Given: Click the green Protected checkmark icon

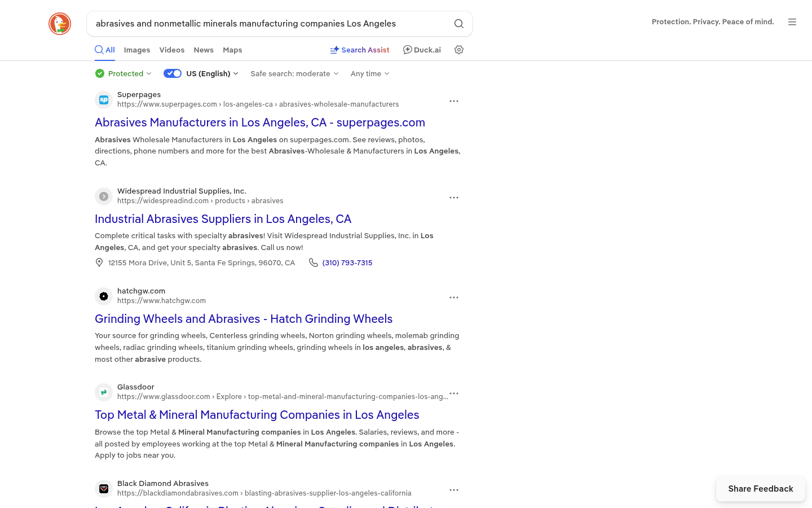Looking at the screenshot, I should [x=100, y=73].
